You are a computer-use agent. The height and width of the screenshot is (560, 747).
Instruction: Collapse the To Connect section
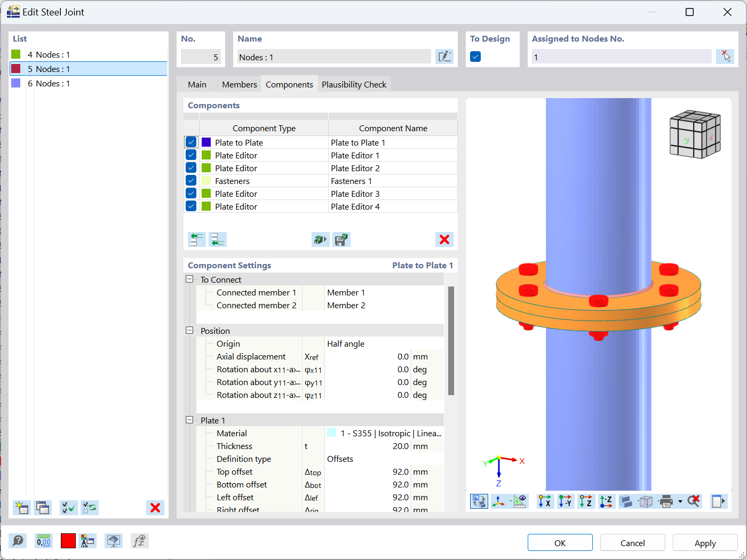(190, 279)
